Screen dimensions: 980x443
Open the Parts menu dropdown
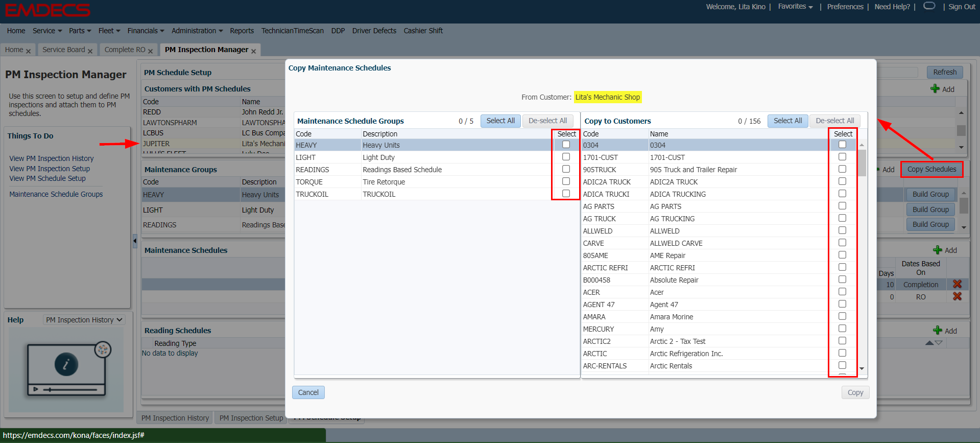coord(80,31)
